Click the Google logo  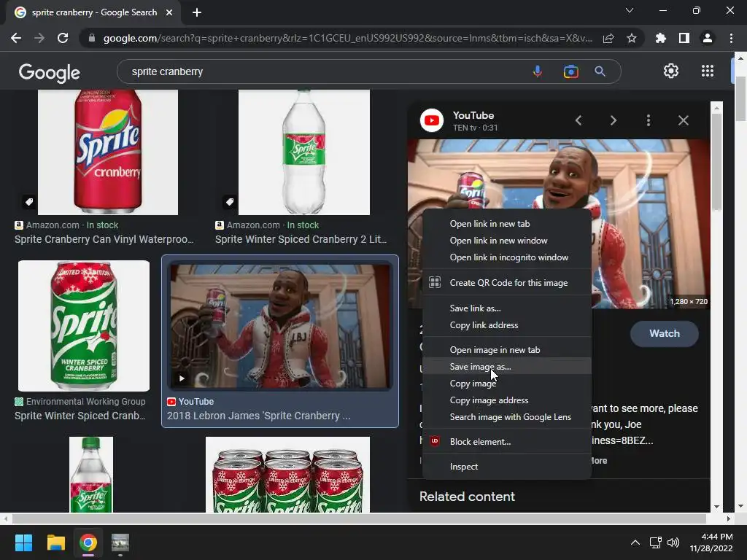50,73
